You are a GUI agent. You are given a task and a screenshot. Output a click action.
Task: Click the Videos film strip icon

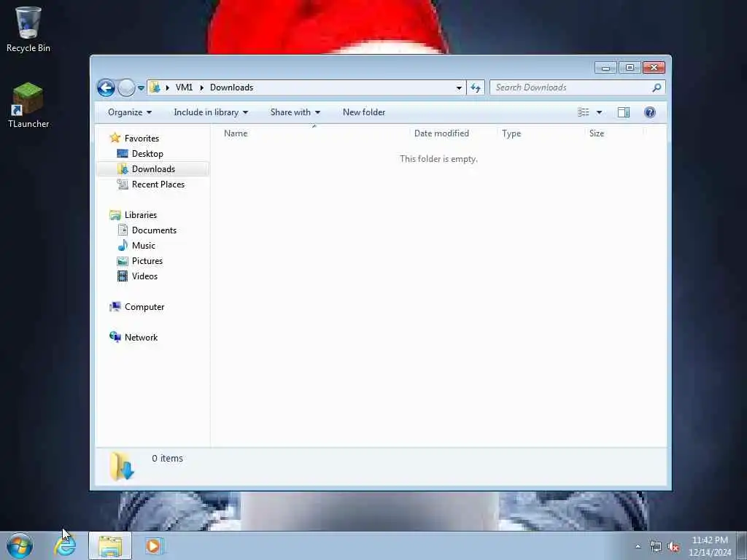123,276
